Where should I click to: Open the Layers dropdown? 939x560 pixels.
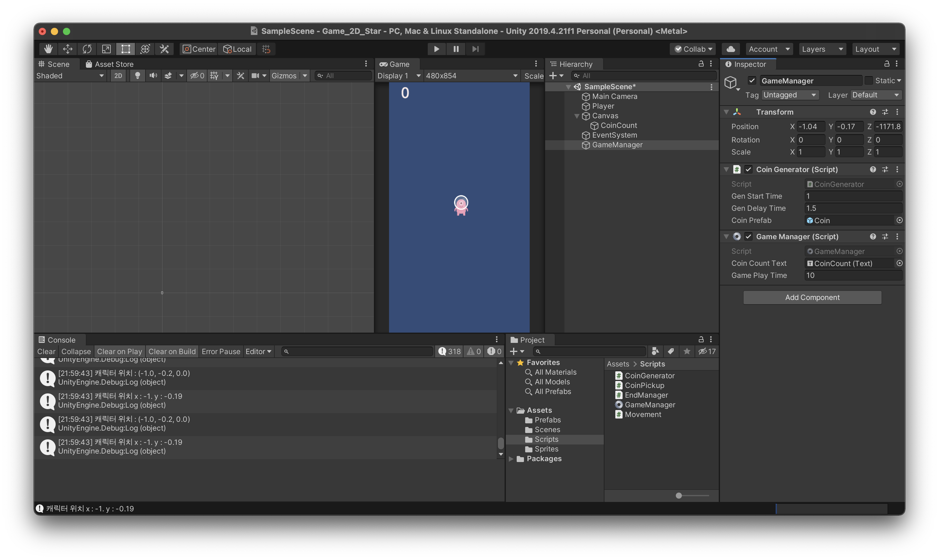coord(822,49)
